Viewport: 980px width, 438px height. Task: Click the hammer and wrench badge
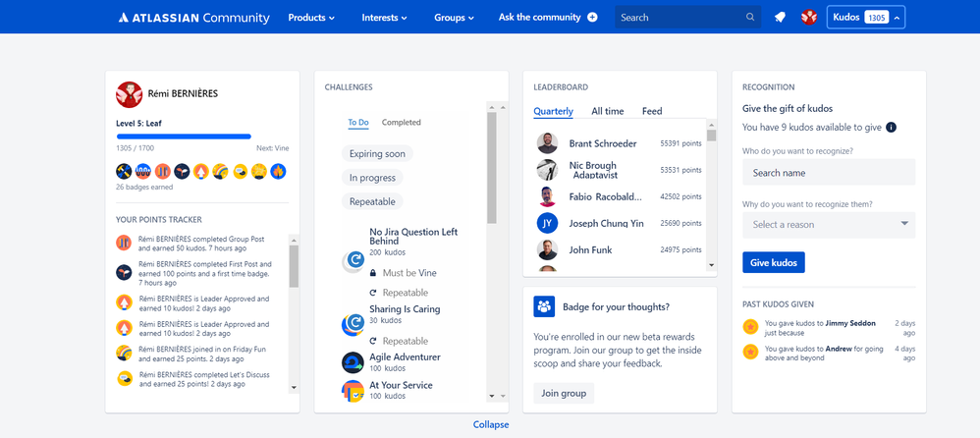[124, 171]
